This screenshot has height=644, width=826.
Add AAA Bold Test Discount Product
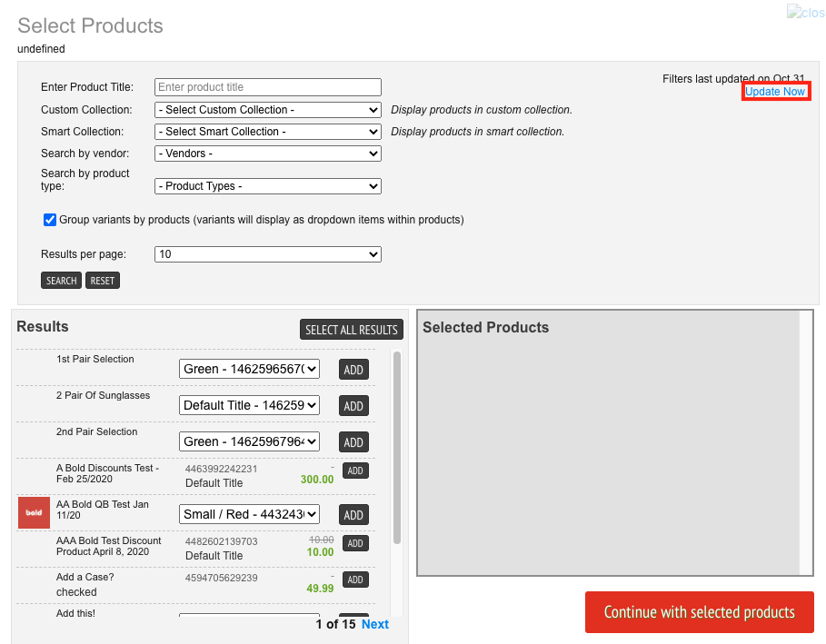[355, 543]
